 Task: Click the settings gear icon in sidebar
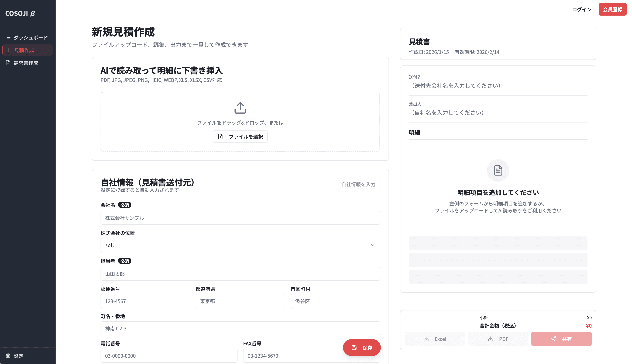tap(8, 356)
